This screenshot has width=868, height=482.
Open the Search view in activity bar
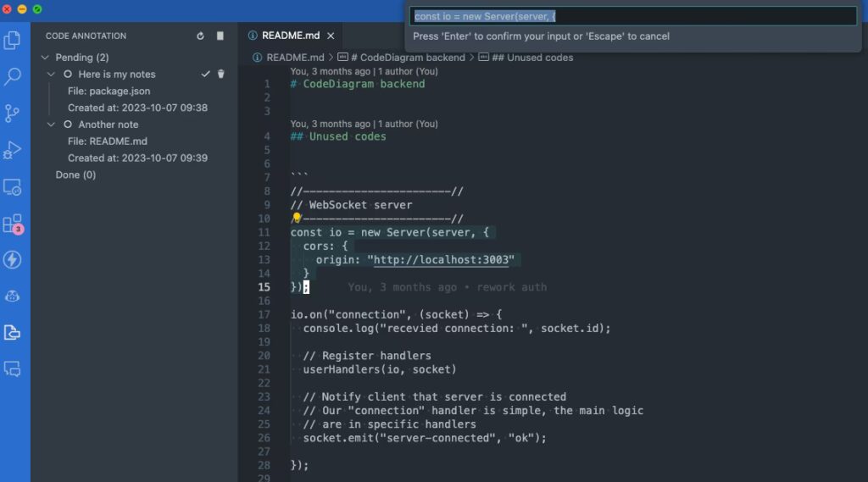coord(13,76)
